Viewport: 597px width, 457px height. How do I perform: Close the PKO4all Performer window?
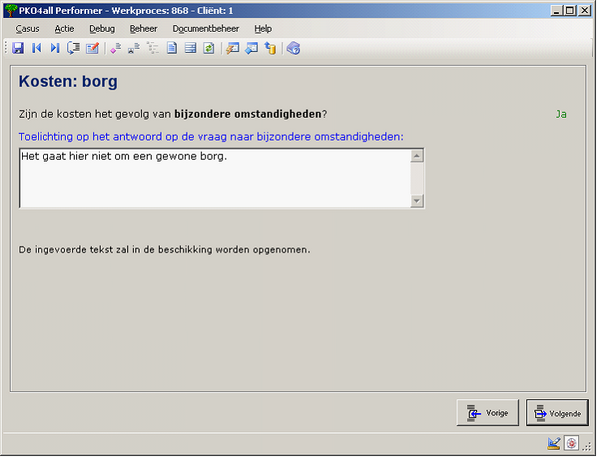click(x=584, y=11)
